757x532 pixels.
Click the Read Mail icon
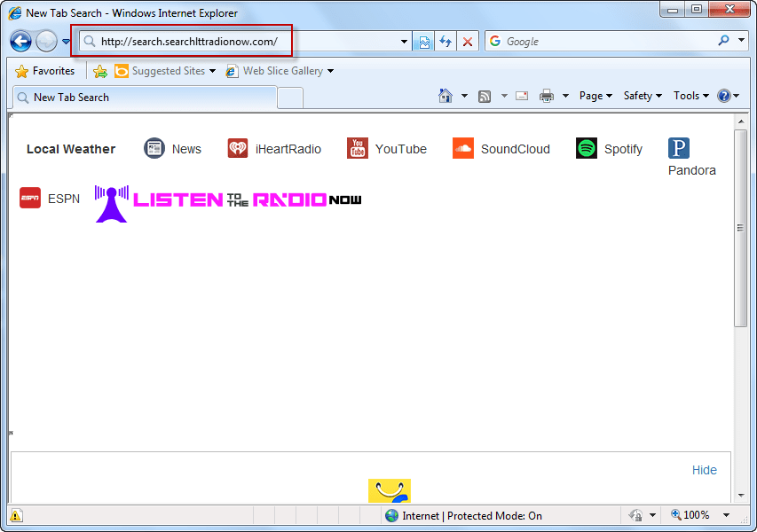[522, 96]
